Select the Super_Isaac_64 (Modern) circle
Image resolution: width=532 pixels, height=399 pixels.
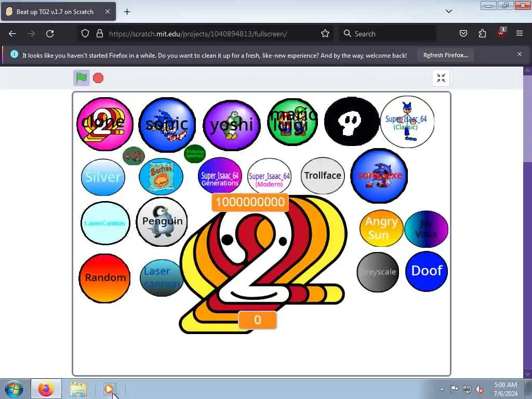point(269,177)
